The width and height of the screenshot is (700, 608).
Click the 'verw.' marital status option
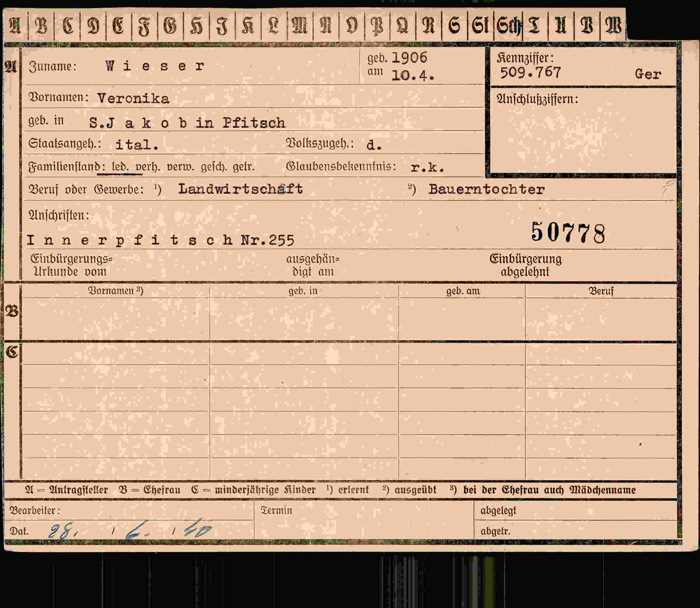coord(180,167)
